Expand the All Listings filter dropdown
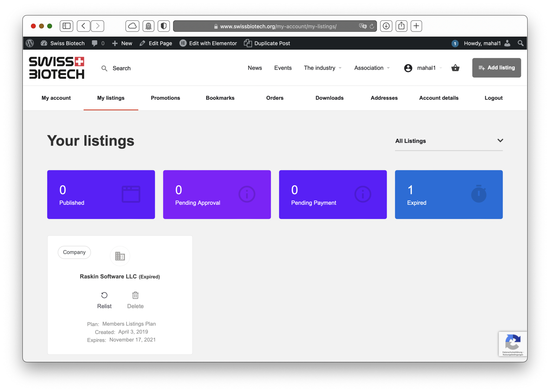The height and width of the screenshot is (392, 550). [x=449, y=141]
